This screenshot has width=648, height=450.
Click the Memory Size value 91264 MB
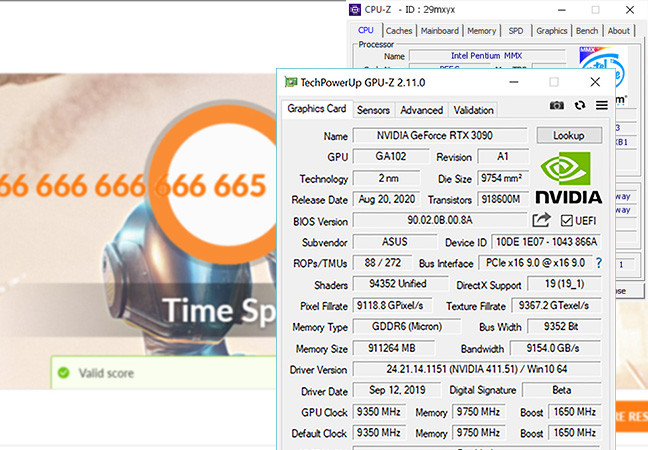click(394, 348)
